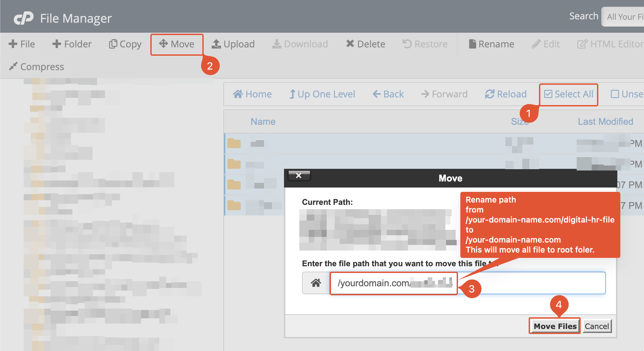The height and width of the screenshot is (351, 644).
Task: Click the Forward navigation link
Action: (444, 94)
